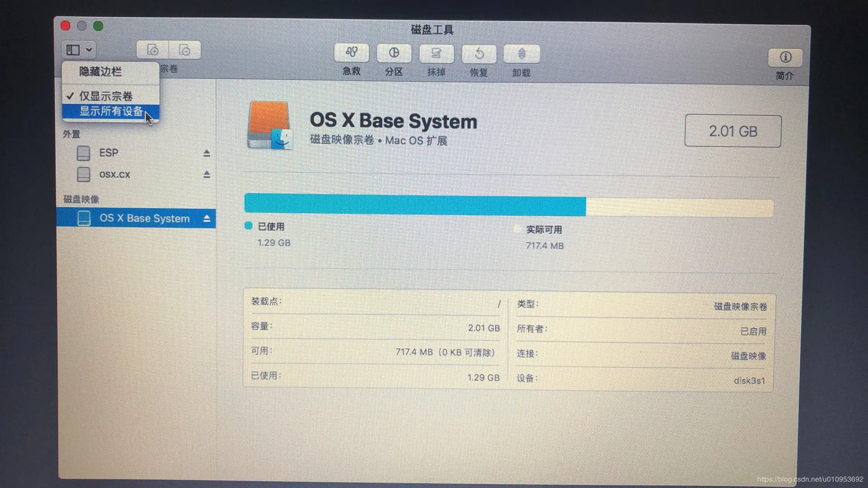Image resolution: width=868 pixels, height=488 pixels.
Task: Click the osx.cx disk icon
Action: [x=84, y=174]
